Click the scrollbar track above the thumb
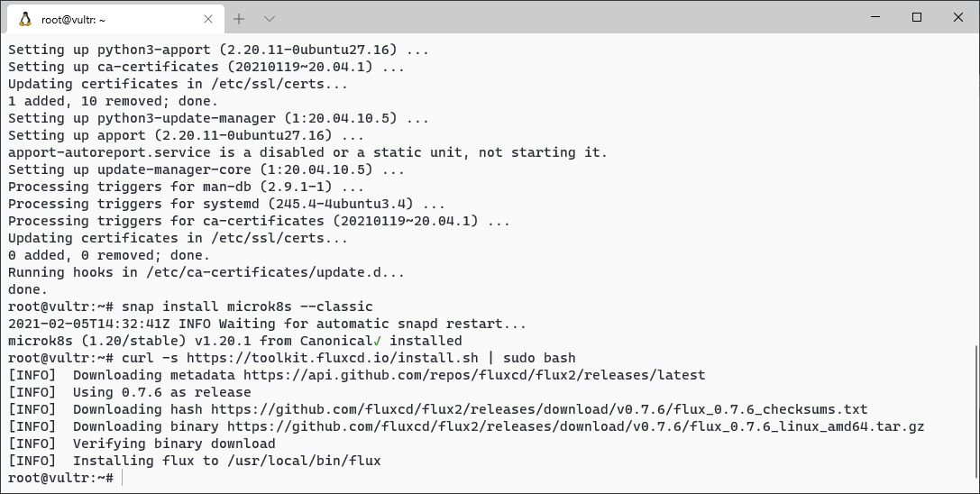The height and width of the screenshot is (494, 980). click(975, 188)
